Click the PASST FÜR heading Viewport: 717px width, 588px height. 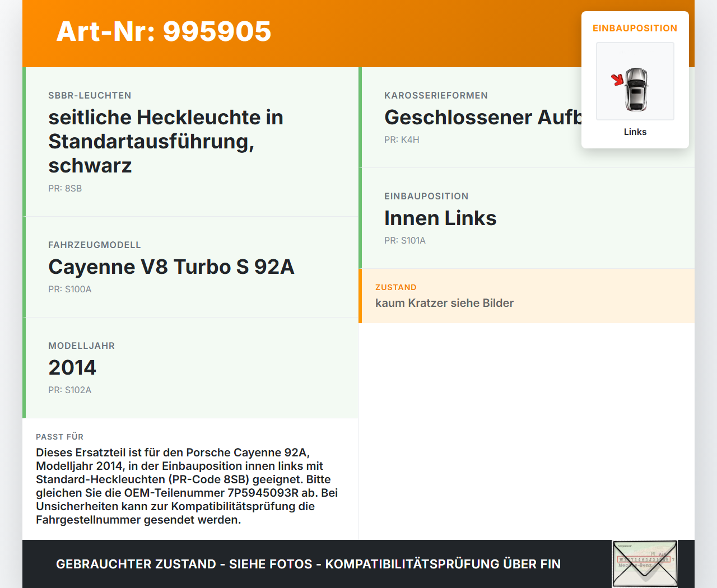[x=59, y=437]
